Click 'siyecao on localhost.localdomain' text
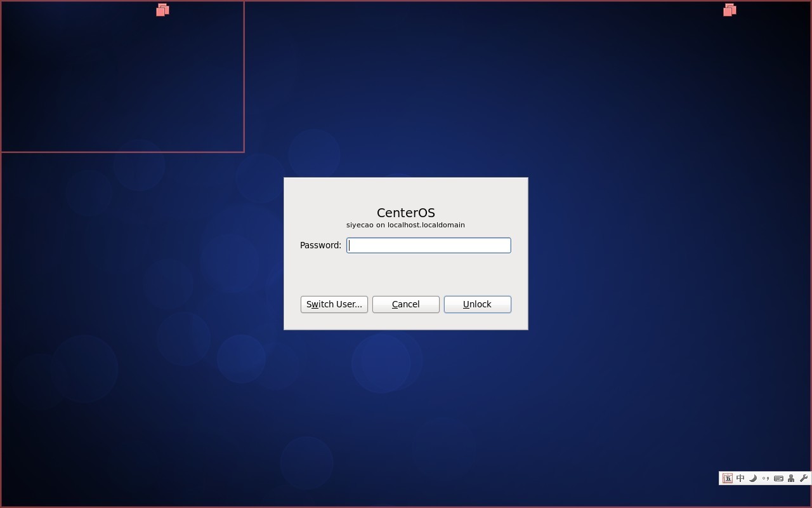The image size is (812, 508). point(405,225)
